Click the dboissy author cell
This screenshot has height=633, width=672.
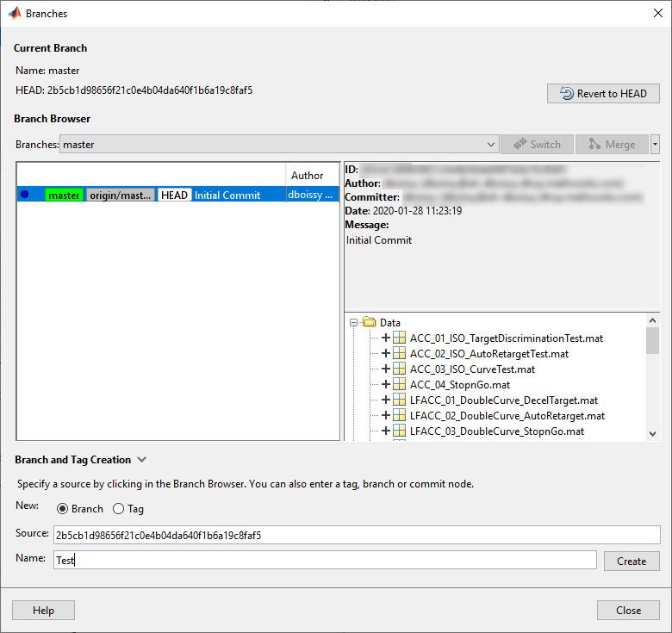coord(310,195)
